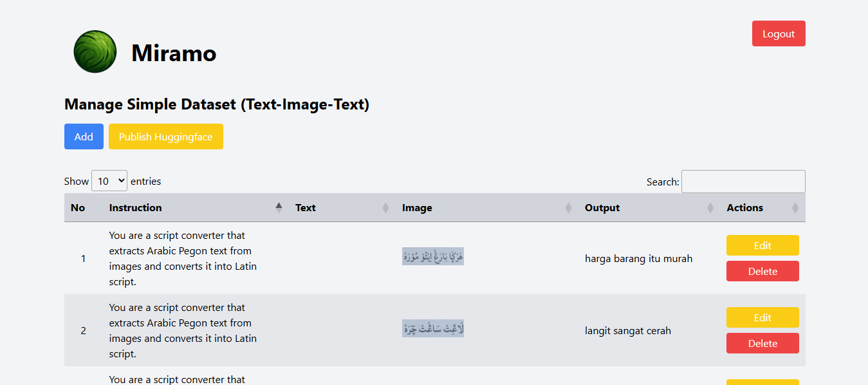The image size is (868, 385).
Task: Open Pegon image thumbnail in row 2
Action: 433,330
